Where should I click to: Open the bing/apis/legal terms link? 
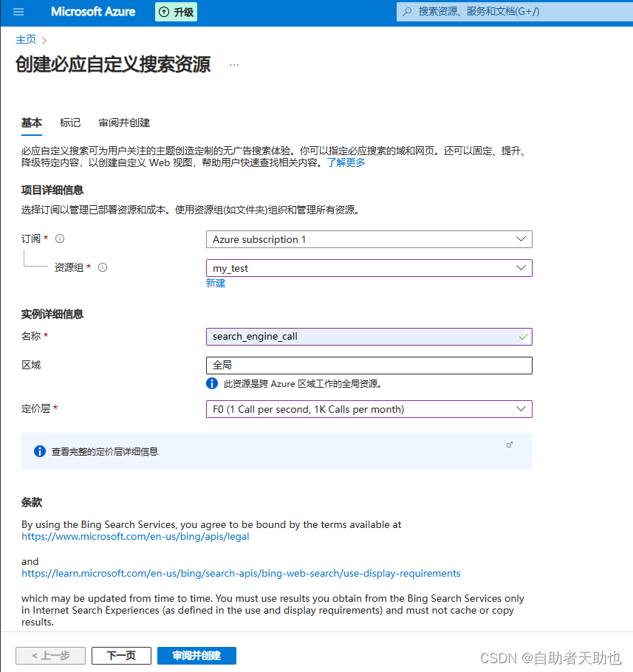tap(135, 537)
